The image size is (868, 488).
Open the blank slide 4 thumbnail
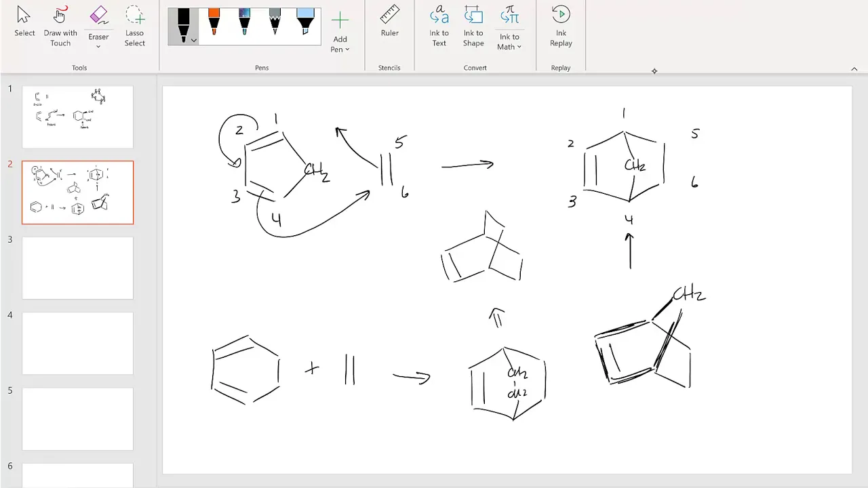(x=78, y=344)
